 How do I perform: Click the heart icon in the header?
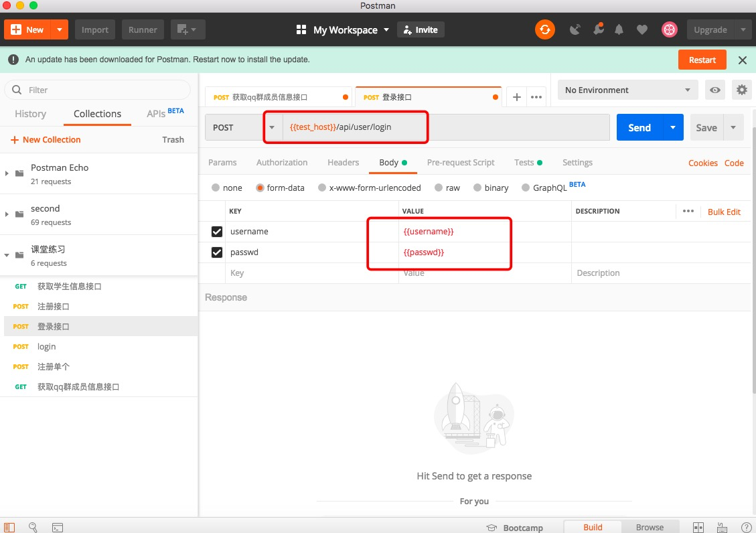(x=642, y=29)
